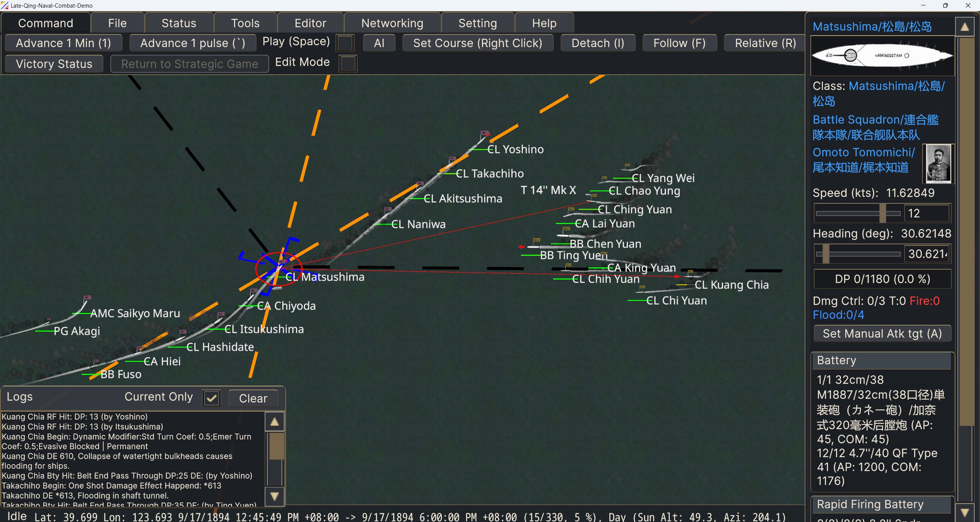Open the Networking menu
The height and width of the screenshot is (522, 980).
[392, 23]
